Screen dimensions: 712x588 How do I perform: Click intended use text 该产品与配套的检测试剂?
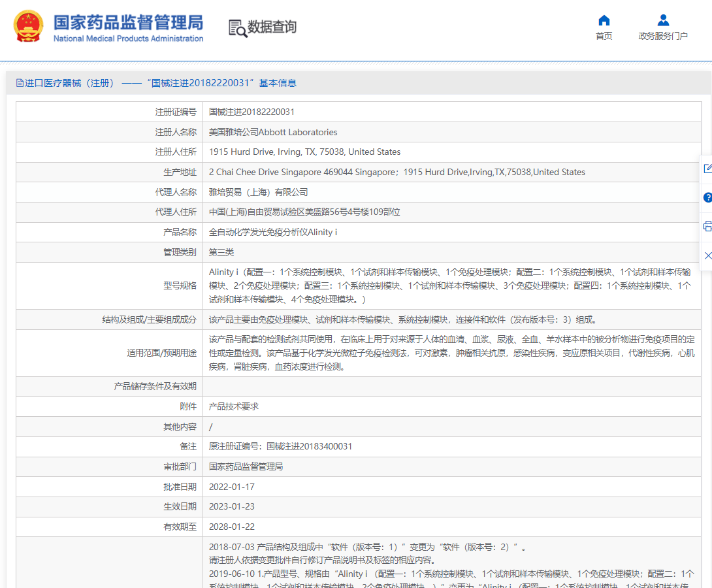coord(452,353)
